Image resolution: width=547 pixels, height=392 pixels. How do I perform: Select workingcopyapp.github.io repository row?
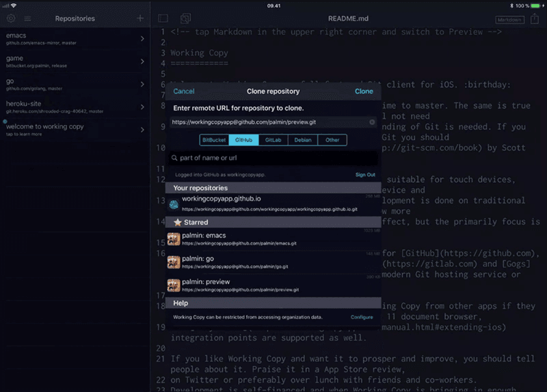273,205
